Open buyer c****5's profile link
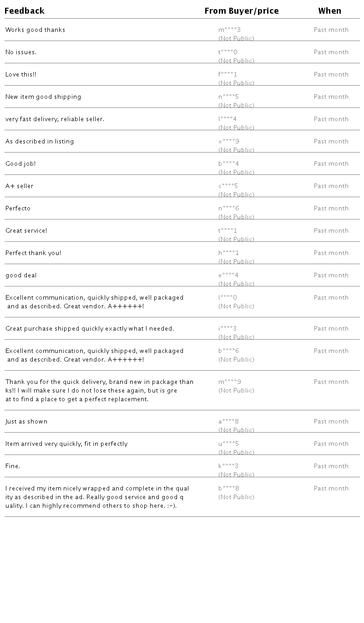 (x=228, y=186)
